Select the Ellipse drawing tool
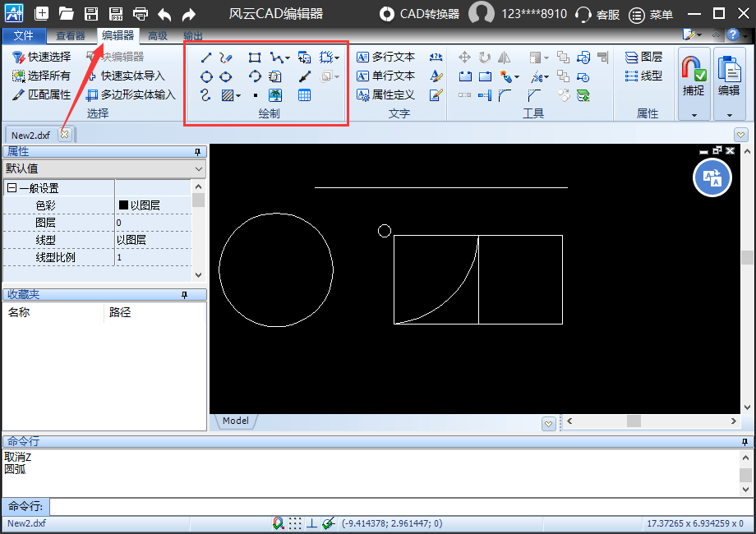Viewport: 756px width, 534px height. 225,76
